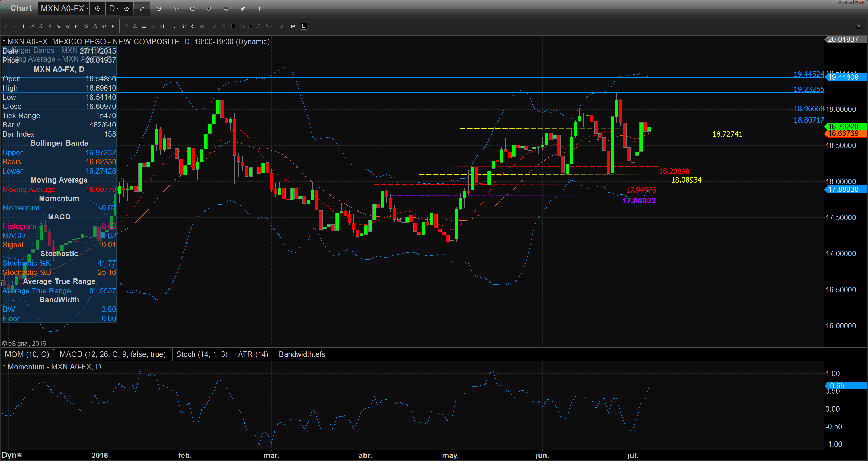Select the up arrow marker tool

click(184, 26)
